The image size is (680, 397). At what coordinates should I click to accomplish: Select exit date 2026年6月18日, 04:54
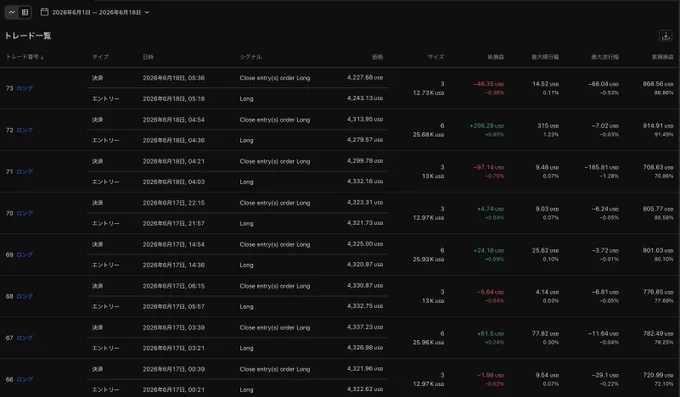(x=173, y=119)
